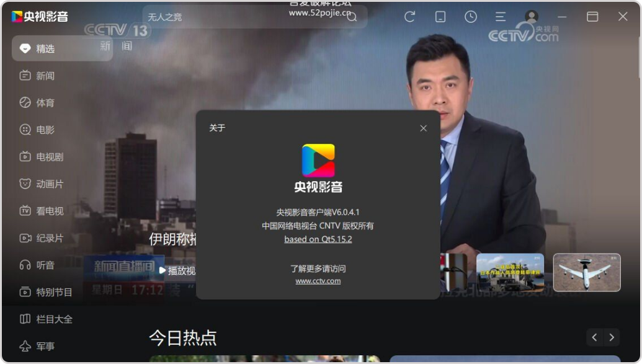Select the airplane video thumbnail
This screenshot has width=642, height=364.
tap(586, 272)
